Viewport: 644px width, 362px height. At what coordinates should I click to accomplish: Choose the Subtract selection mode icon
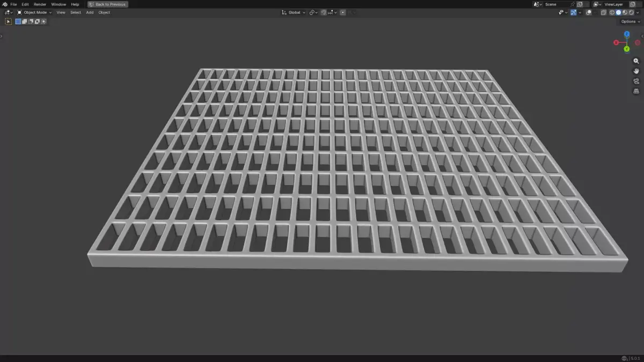(x=31, y=21)
